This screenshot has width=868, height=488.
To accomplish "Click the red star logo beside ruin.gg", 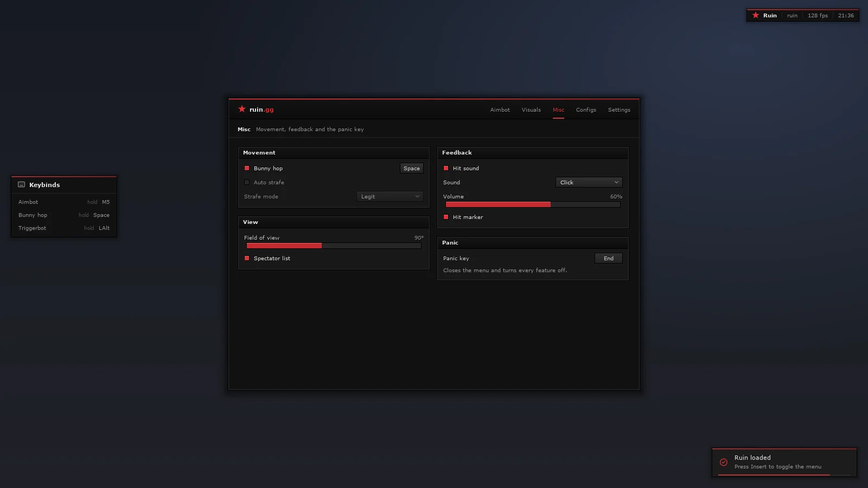I will 242,109.
